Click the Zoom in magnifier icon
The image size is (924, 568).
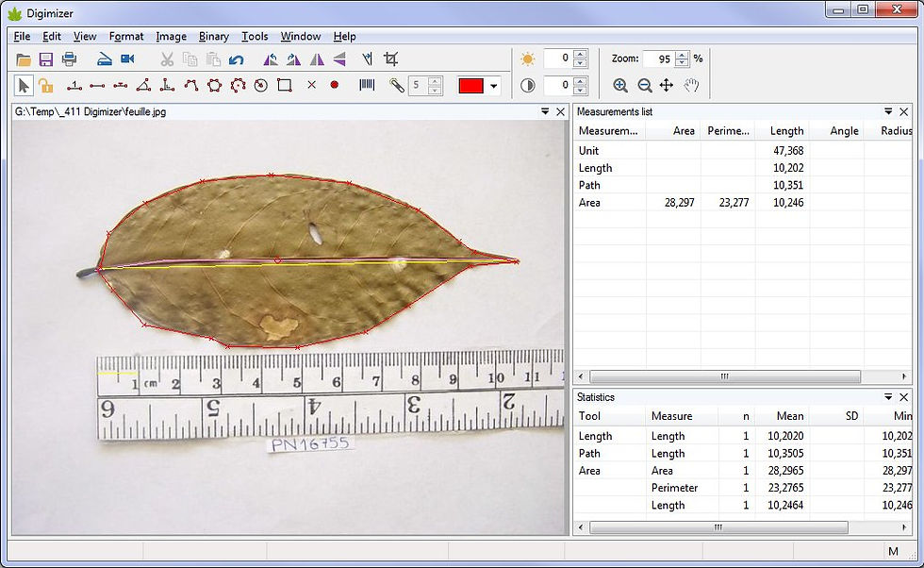pos(620,85)
